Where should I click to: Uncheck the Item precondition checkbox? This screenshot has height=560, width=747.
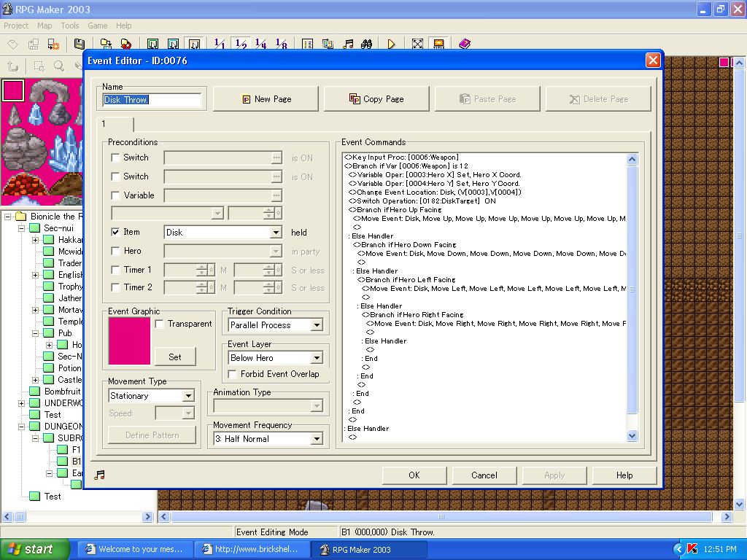[x=115, y=232]
